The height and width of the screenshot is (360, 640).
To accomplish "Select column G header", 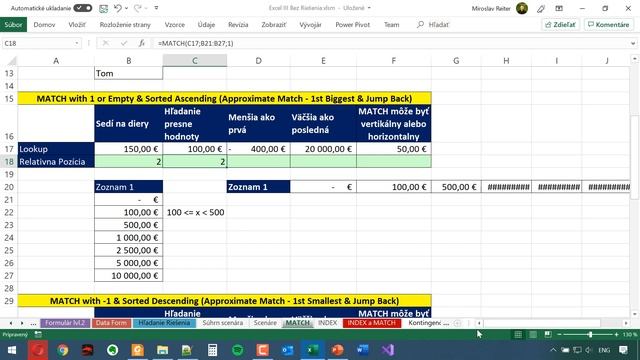I will pos(456,61).
